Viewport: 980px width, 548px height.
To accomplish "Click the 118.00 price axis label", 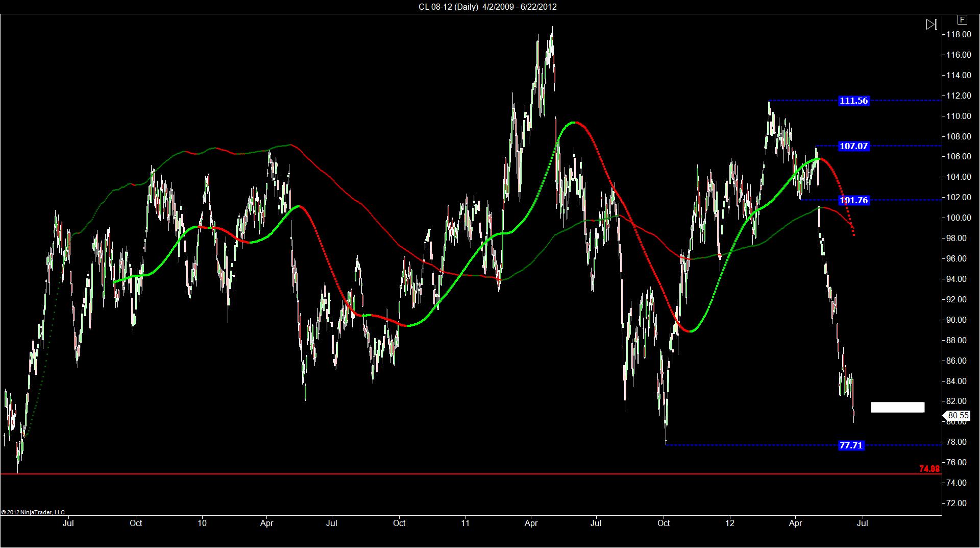I will tap(959, 35).
